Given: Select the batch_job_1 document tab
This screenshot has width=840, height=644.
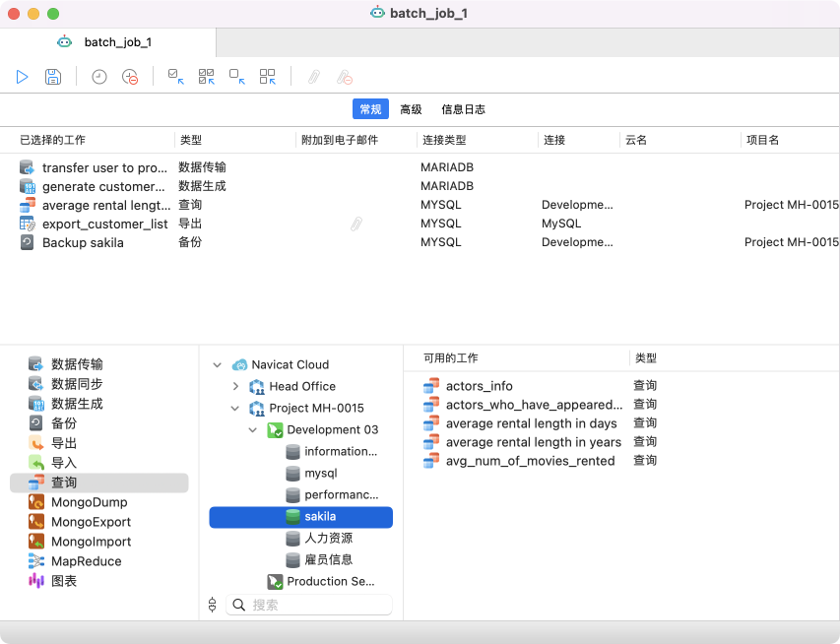Looking at the screenshot, I should coord(107,42).
